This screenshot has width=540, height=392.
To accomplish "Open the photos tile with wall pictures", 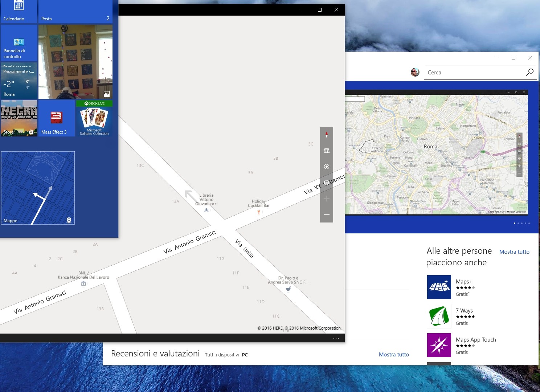I will (x=75, y=62).
